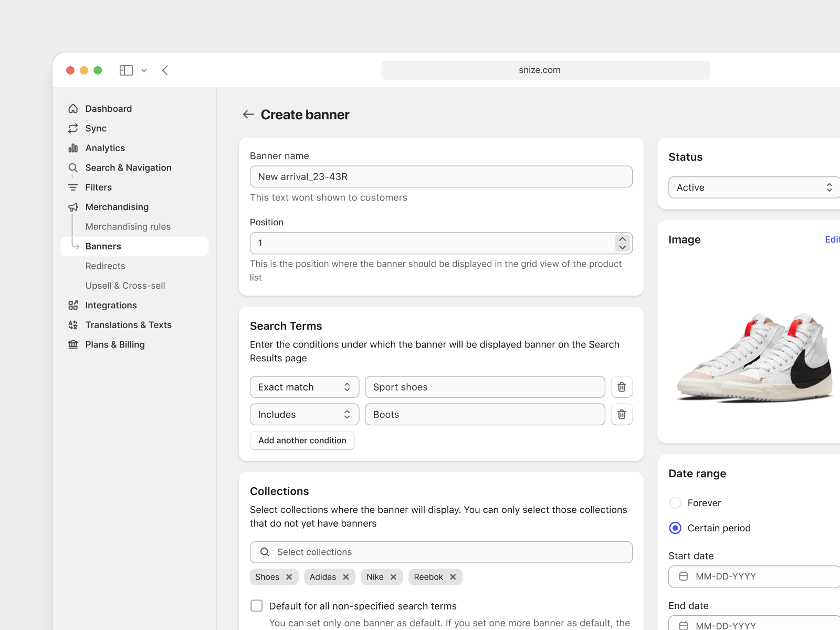Toggle the browser sidebar panel icon
This screenshot has width=840, height=630.
(126, 70)
